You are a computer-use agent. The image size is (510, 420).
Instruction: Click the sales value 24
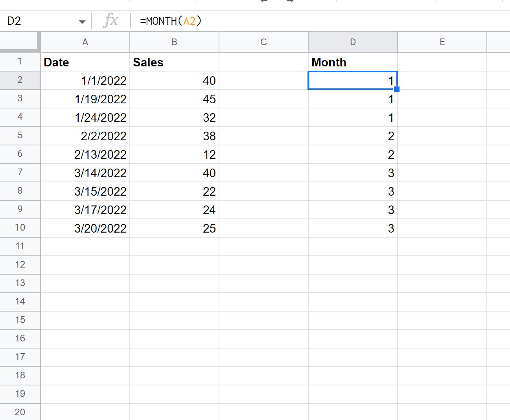click(x=174, y=210)
